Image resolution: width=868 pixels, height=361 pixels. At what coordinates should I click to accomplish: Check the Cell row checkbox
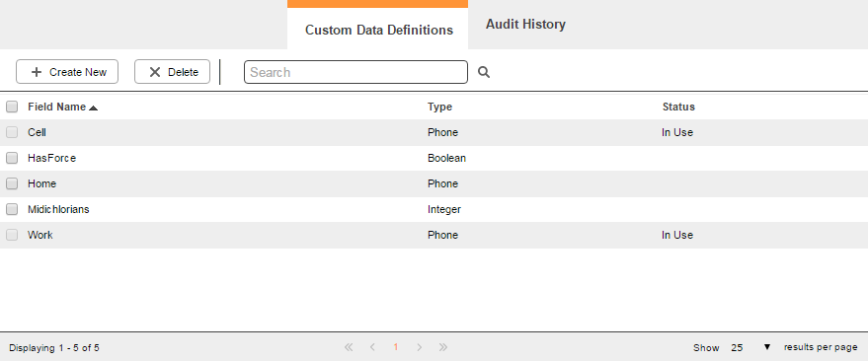click(x=12, y=133)
